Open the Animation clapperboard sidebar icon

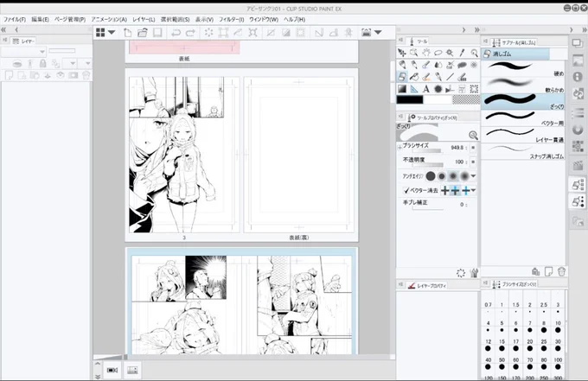pyautogui.click(x=578, y=165)
